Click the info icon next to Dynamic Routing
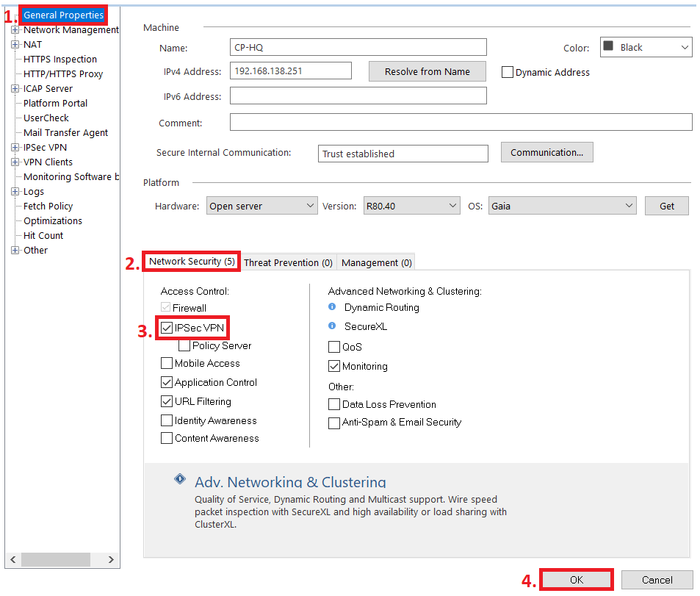 (x=332, y=307)
